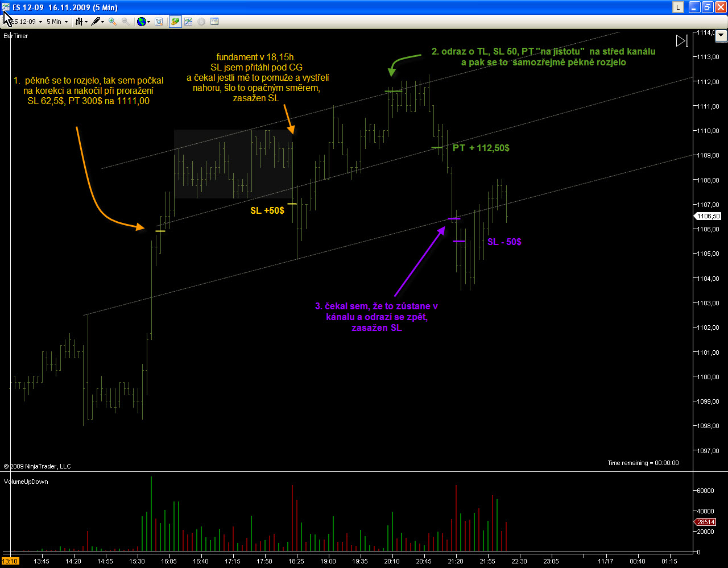
Task: Click the orange 13:10 time label
Action: click(x=11, y=561)
